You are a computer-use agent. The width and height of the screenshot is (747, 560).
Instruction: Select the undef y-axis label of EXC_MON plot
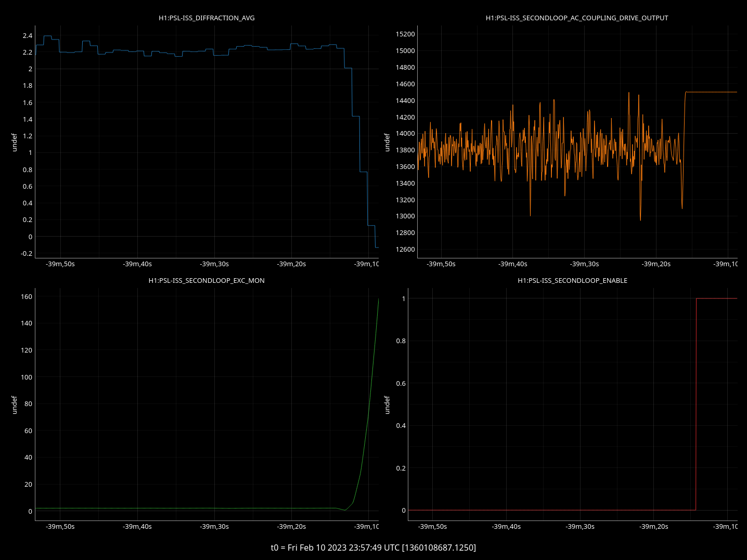[x=15, y=405]
